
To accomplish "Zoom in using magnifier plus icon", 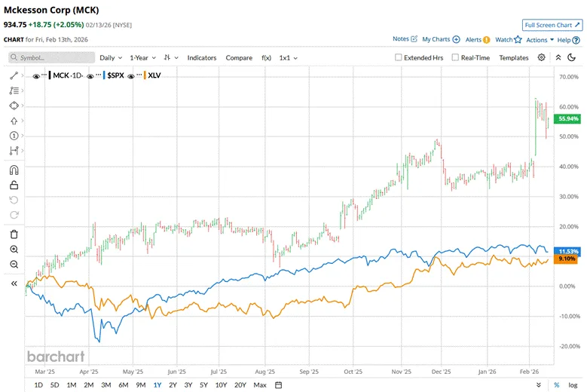I will click(x=14, y=250).
